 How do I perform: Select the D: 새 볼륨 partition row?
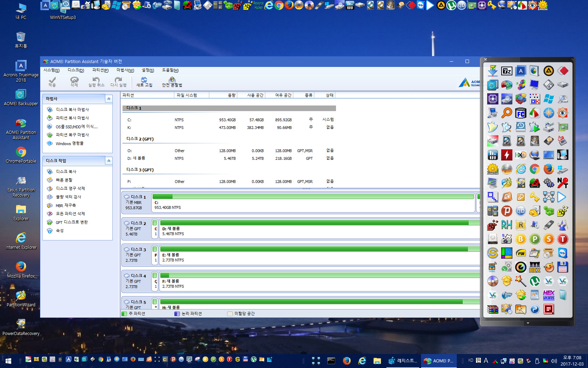pos(229,158)
